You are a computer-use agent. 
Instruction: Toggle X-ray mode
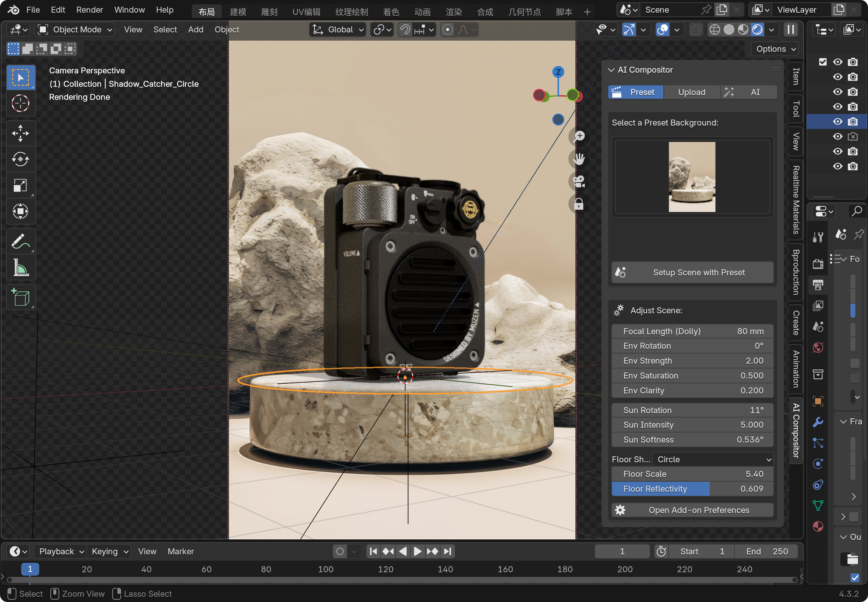coord(695,29)
